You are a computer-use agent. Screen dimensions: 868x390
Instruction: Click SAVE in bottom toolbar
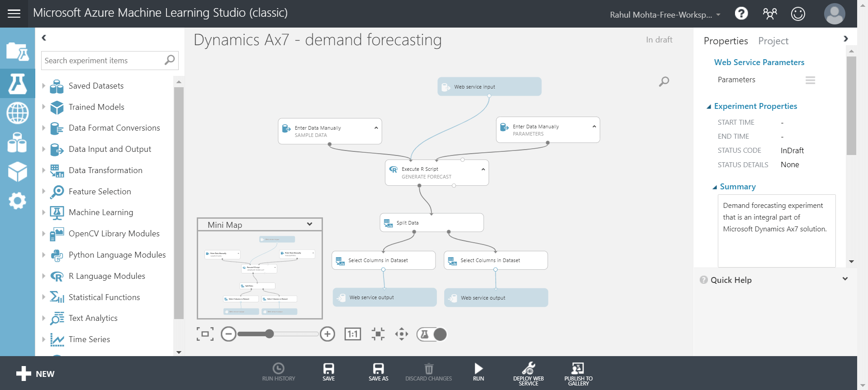click(329, 372)
